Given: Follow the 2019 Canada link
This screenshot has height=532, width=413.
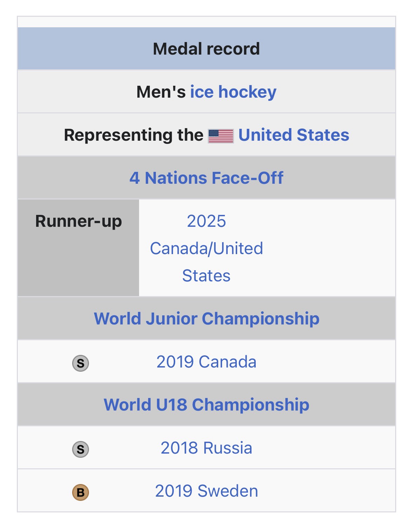Looking at the screenshot, I should point(206,362).
